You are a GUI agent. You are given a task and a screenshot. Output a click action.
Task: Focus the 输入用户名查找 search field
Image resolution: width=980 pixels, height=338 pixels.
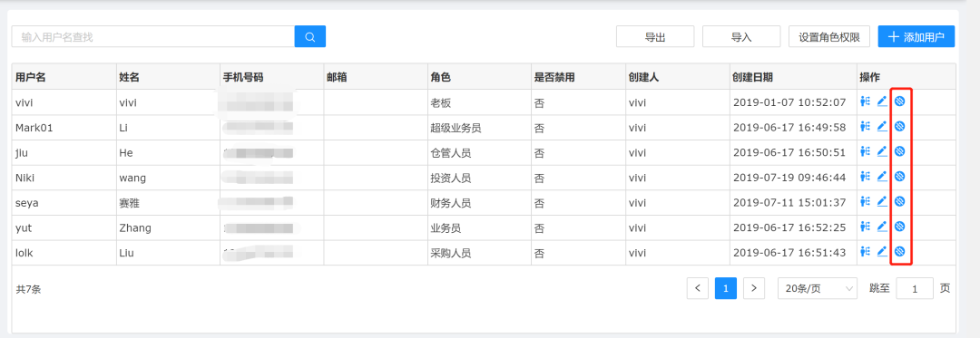click(x=153, y=37)
